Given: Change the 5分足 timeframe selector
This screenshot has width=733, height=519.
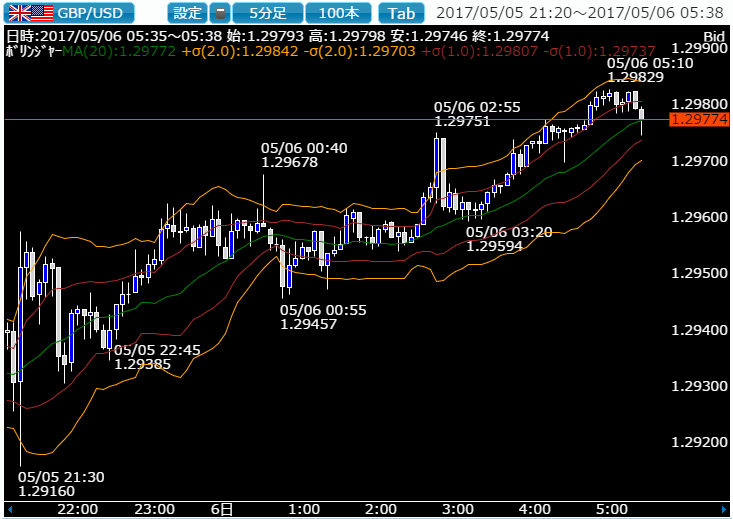Looking at the screenshot, I should [268, 13].
